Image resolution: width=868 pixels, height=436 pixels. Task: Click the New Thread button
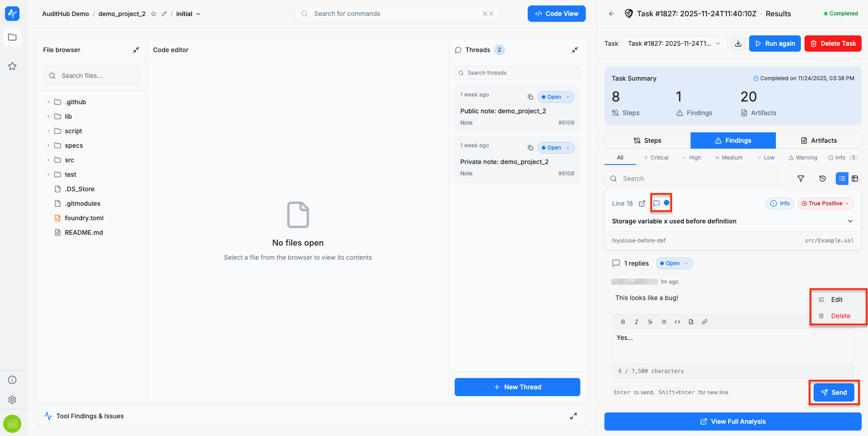click(x=517, y=387)
